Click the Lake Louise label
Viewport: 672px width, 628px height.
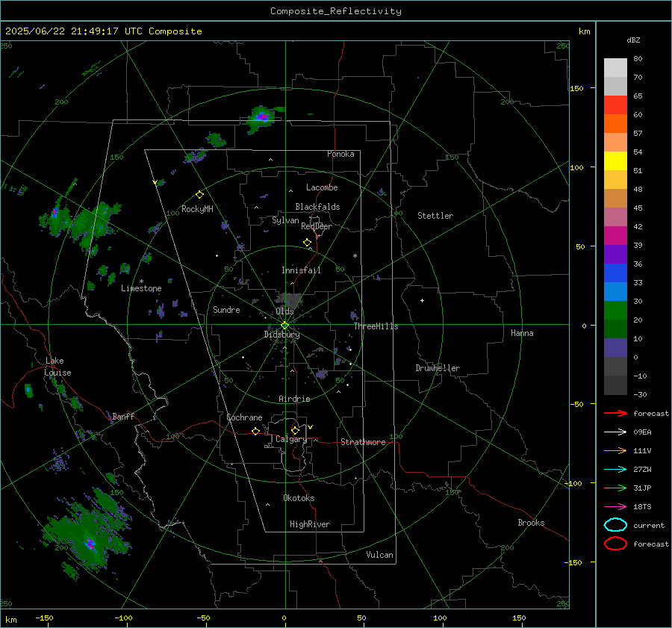pyautogui.click(x=57, y=367)
